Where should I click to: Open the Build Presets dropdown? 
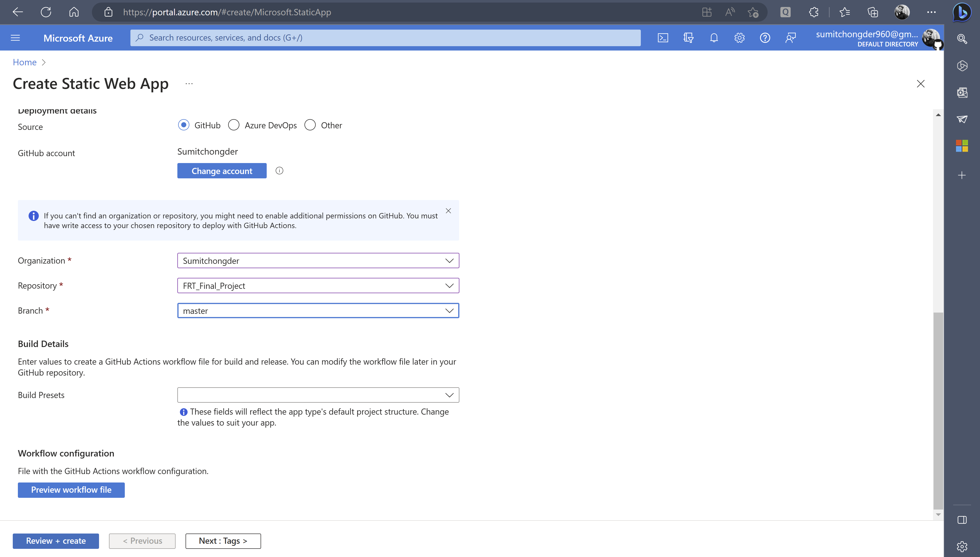[449, 395]
